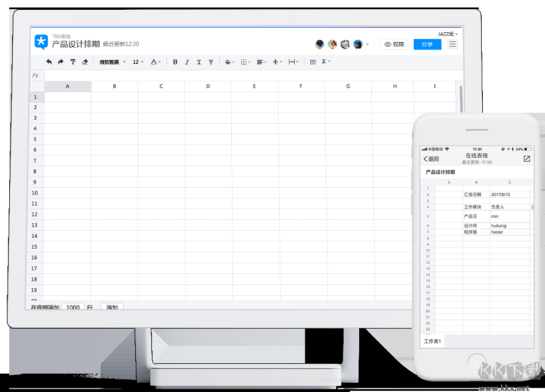
Task: Select row 19 header
Action: [x=34, y=290]
